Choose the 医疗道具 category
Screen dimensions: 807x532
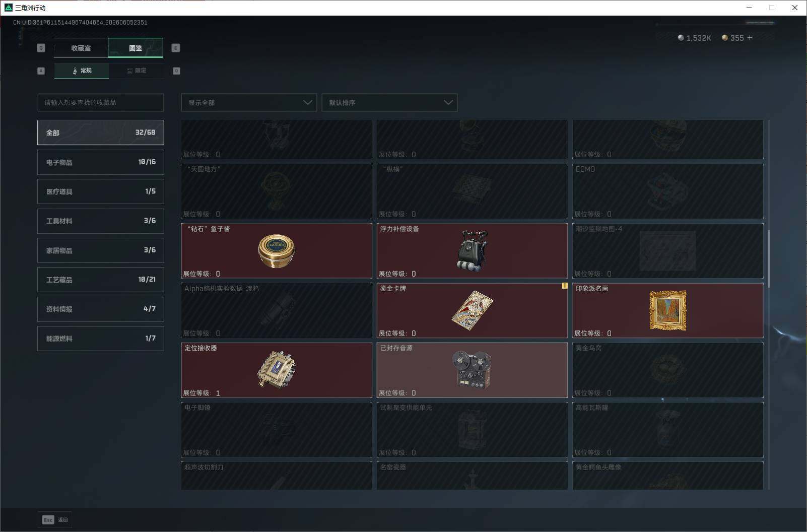click(101, 191)
